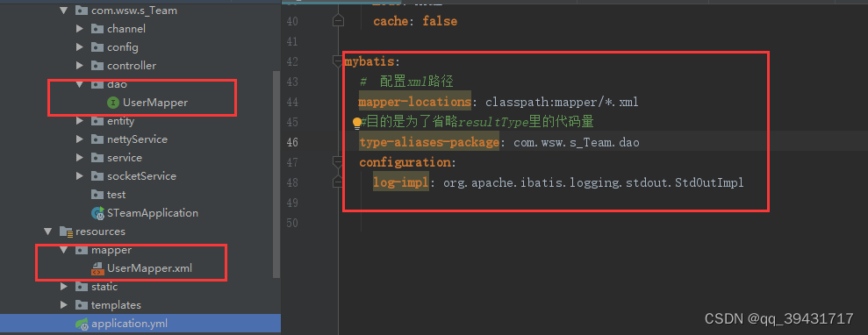Click the mapper folder icon

[x=82, y=250]
